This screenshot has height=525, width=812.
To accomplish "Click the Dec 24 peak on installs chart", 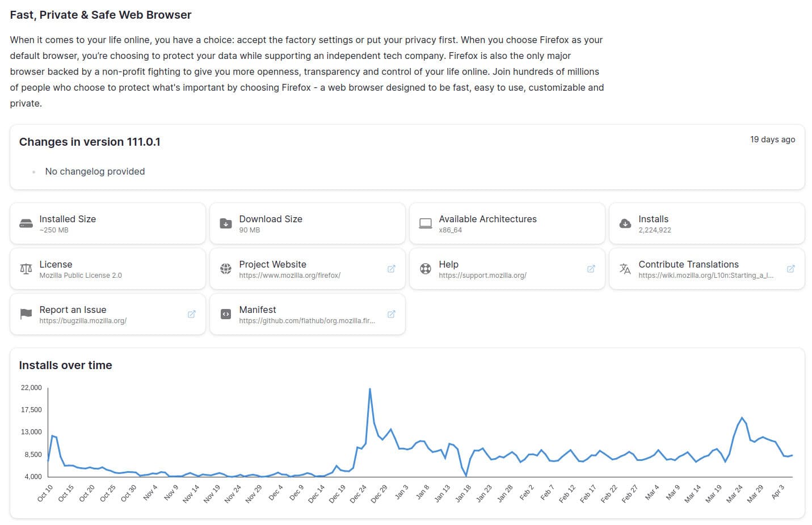I will click(x=370, y=389).
